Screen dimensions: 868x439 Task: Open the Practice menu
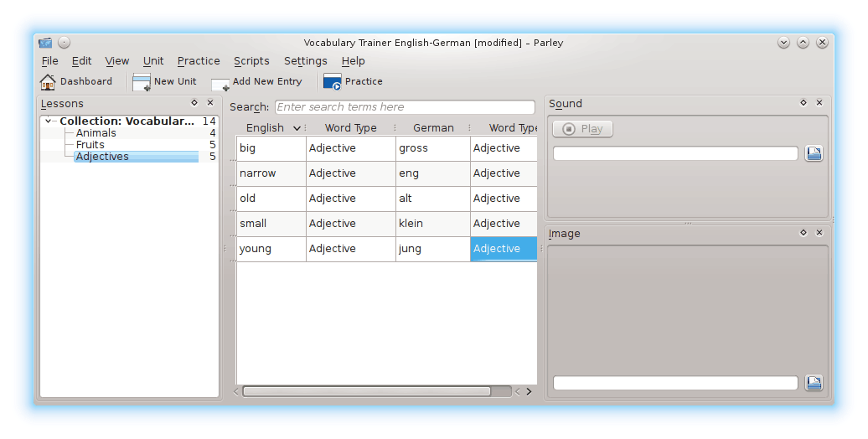pos(199,60)
